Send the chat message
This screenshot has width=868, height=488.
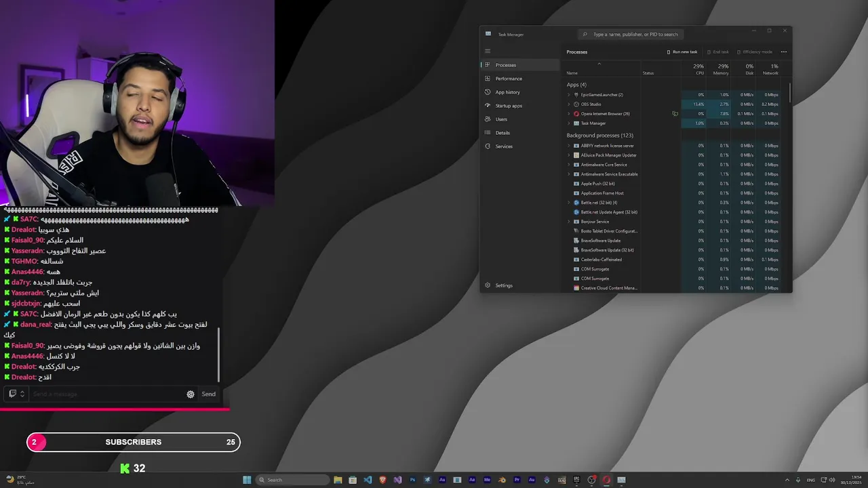(x=208, y=394)
